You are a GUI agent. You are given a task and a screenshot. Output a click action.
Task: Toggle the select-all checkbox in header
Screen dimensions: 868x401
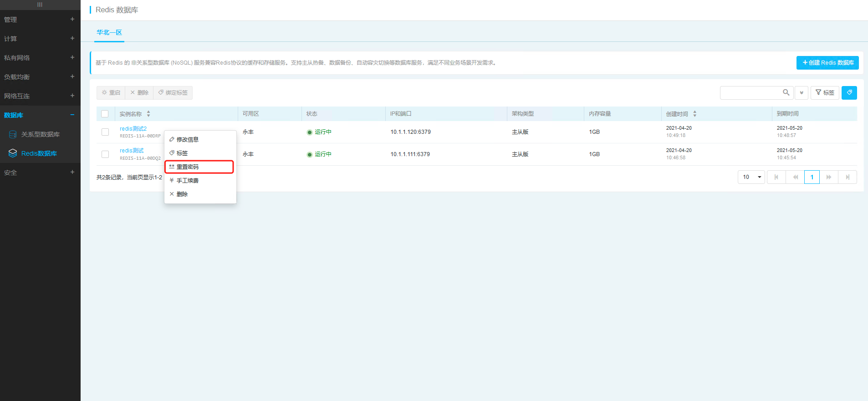point(105,114)
